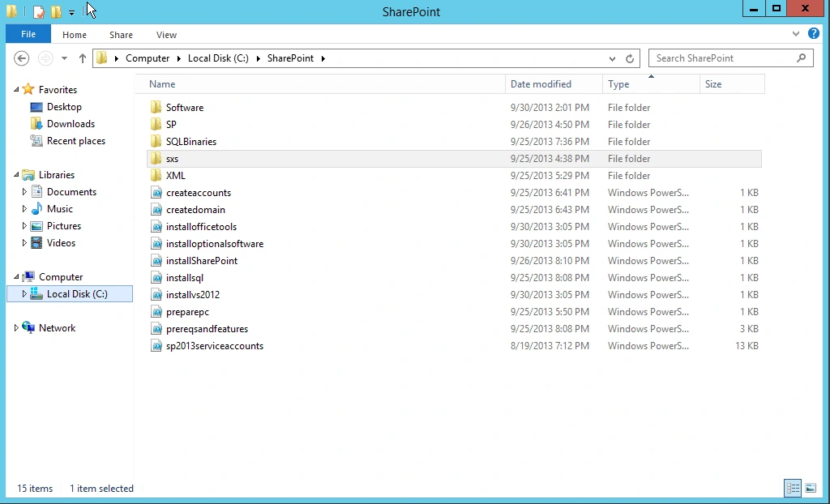Switch to the View ribbon tab
The height and width of the screenshot is (504, 830).
coord(166,34)
